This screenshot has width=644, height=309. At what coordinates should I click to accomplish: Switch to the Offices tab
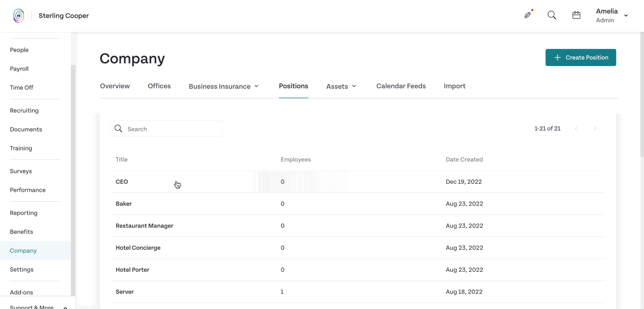tap(159, 86)
